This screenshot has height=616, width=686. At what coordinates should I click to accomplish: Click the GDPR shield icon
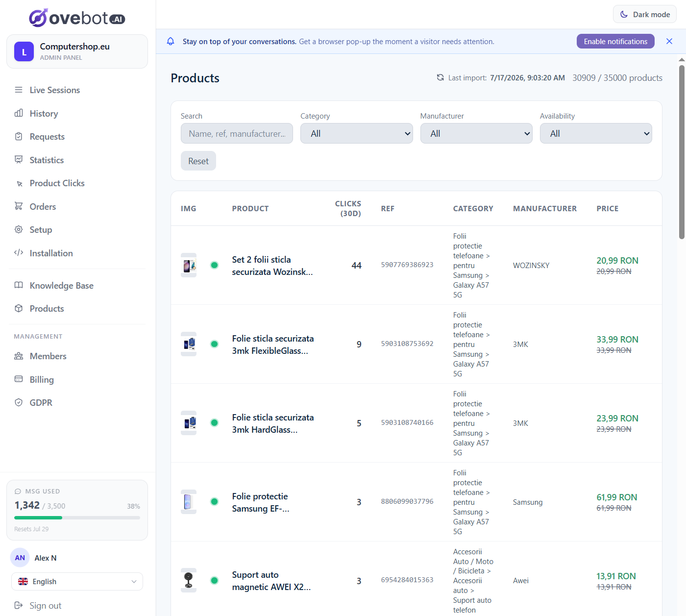coord(19,402)
